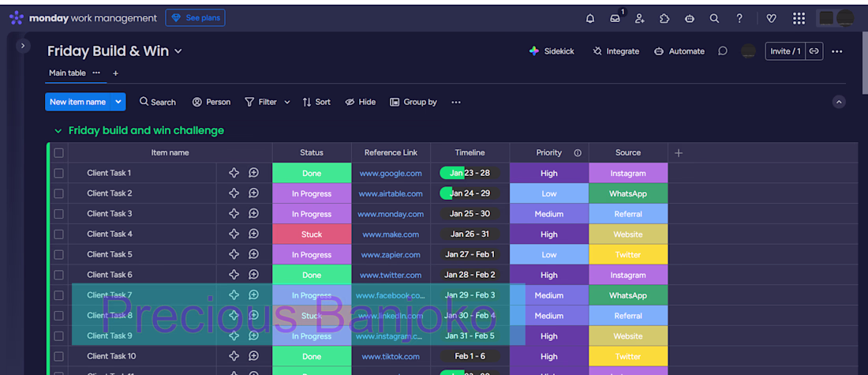Screen dimensions: 868x375
Task: Click the sparkle icon for Client Task 2
Action: [234, 193]
